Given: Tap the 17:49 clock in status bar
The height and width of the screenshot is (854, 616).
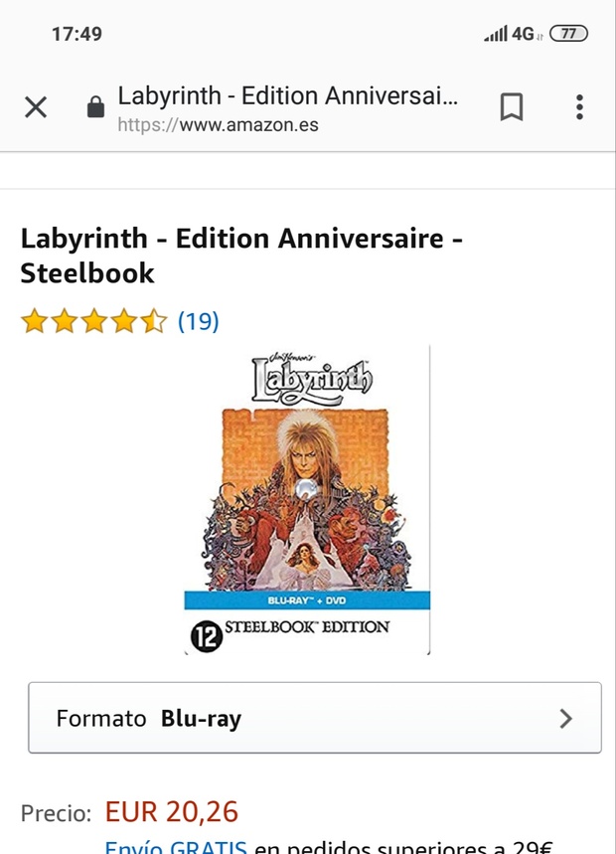Looking at the screenshot, I should pyautogui.click(x=77, y=34).
